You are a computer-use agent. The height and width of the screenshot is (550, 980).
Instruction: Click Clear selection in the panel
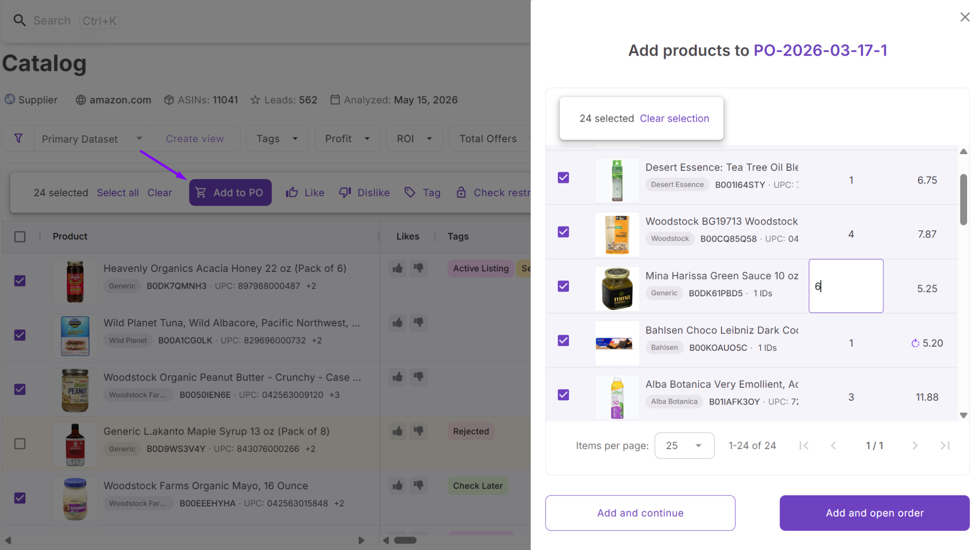click(674, 118)
